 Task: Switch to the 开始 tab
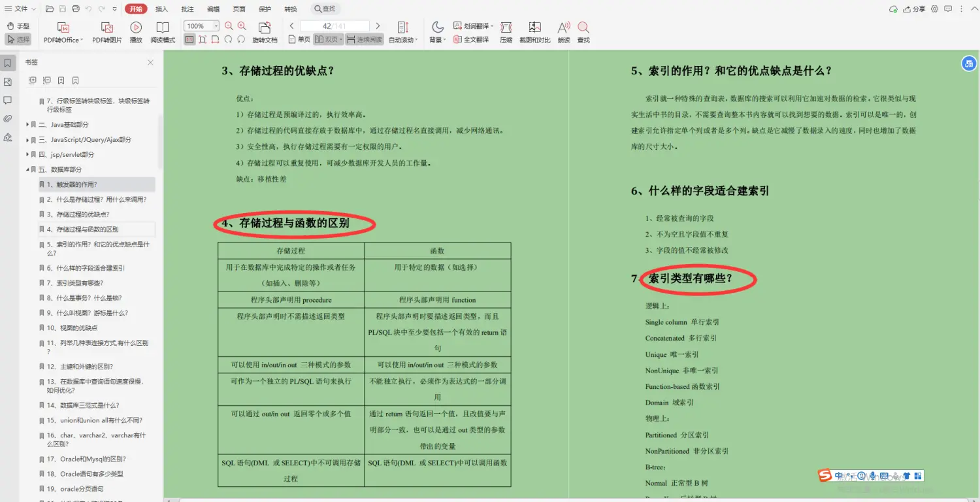point(135,8)
